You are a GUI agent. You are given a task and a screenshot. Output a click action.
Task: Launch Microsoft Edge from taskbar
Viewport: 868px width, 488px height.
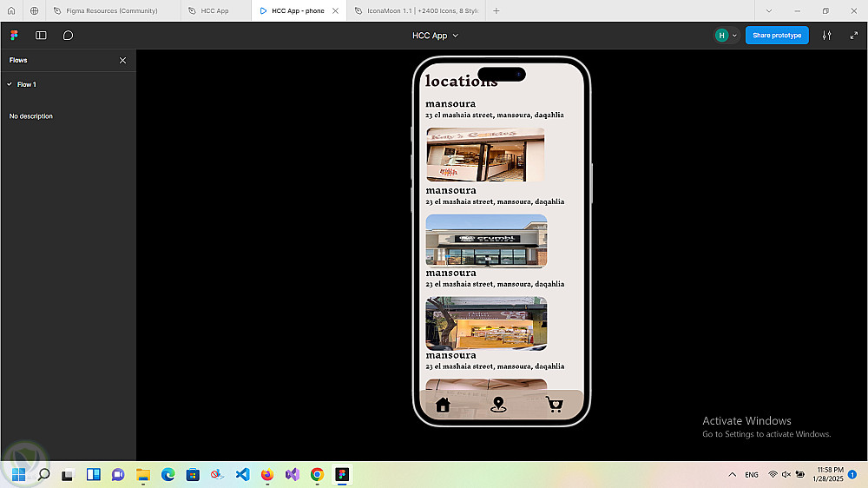pyautogui.click(x=168, y=475)
